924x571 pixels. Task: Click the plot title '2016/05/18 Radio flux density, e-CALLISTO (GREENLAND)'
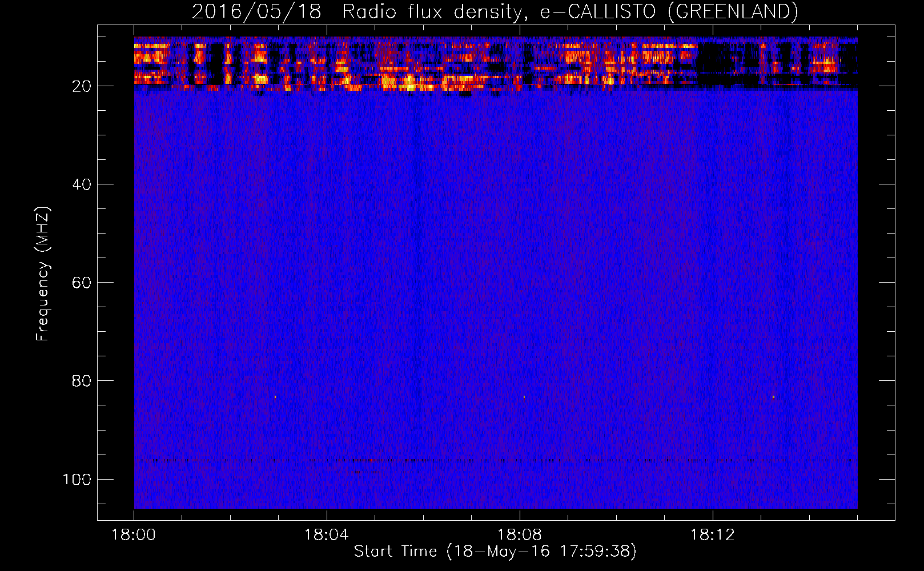click(x=495, y=11)
